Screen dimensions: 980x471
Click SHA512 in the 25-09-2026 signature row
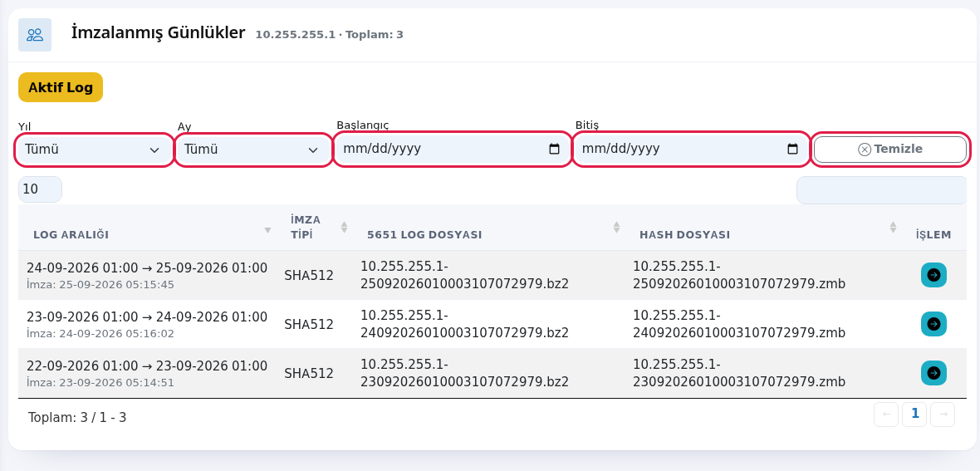[x=309, y=276]
